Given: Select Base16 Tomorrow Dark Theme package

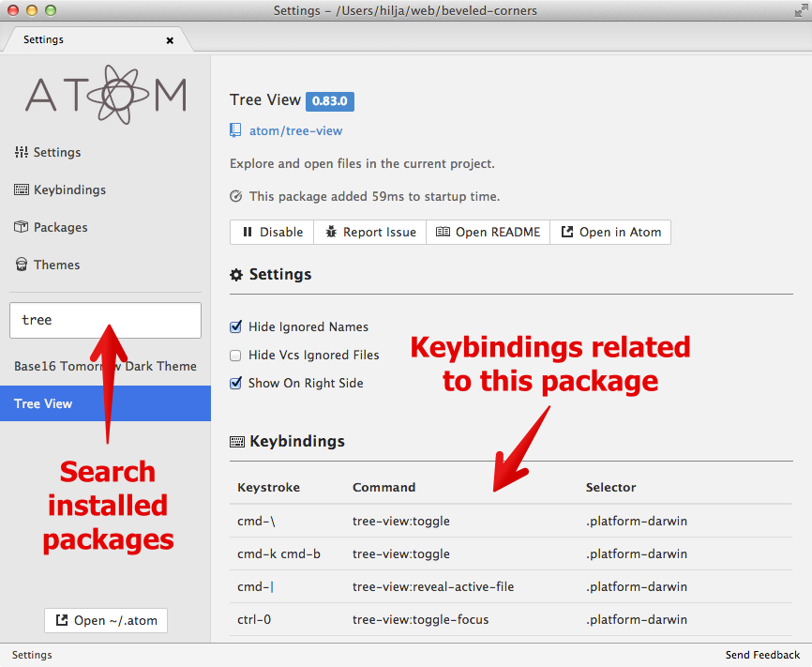Looking at the screenshot, I should point(105,366).
